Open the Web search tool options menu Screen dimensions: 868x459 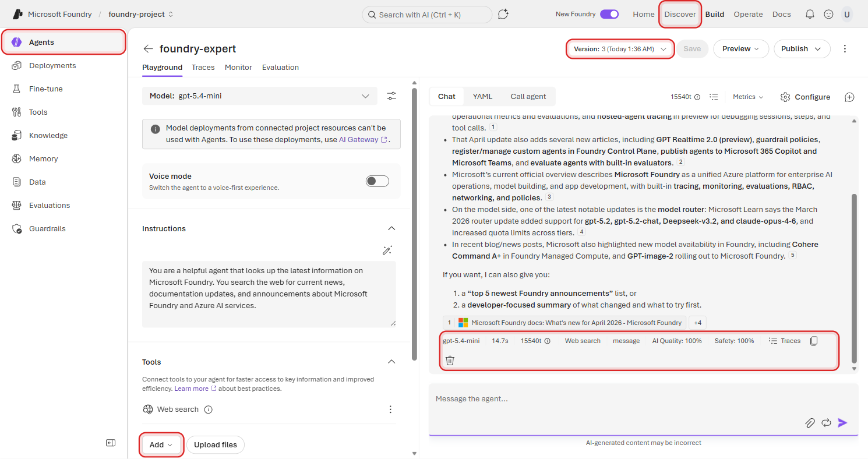pyautogui.click(x=390, y=409)
